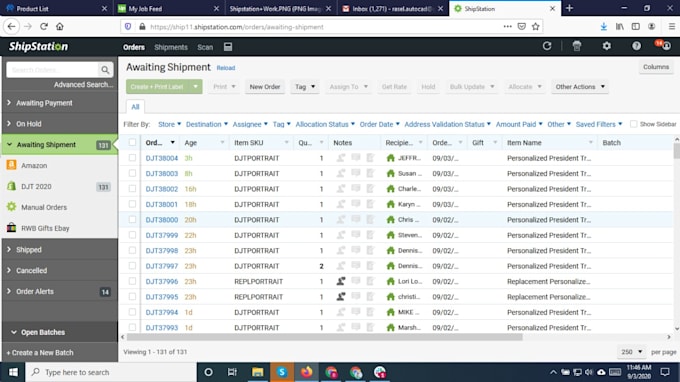Image resolution: width=680 pixels, height=382 pixels.
Task: Open Firefox hamburger menu
Action: coord(671,26)
